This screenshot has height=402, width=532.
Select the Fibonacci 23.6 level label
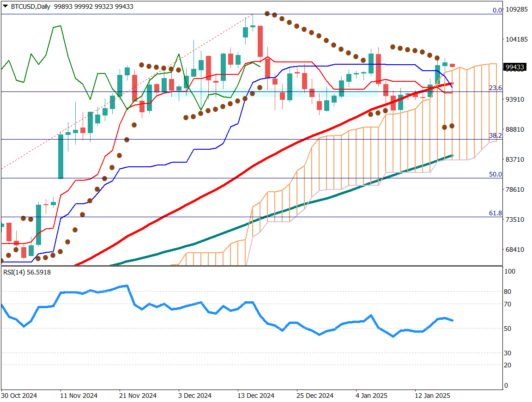click(496, 88)
